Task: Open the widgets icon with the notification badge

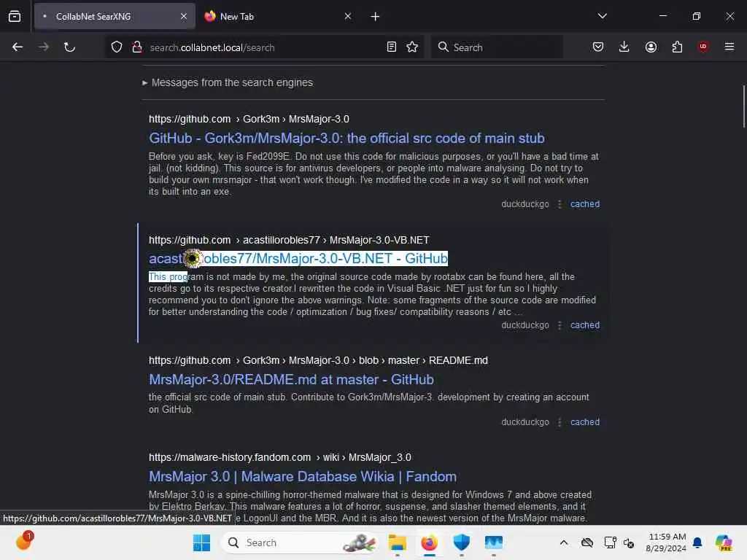Action: [x=24, y=541]
